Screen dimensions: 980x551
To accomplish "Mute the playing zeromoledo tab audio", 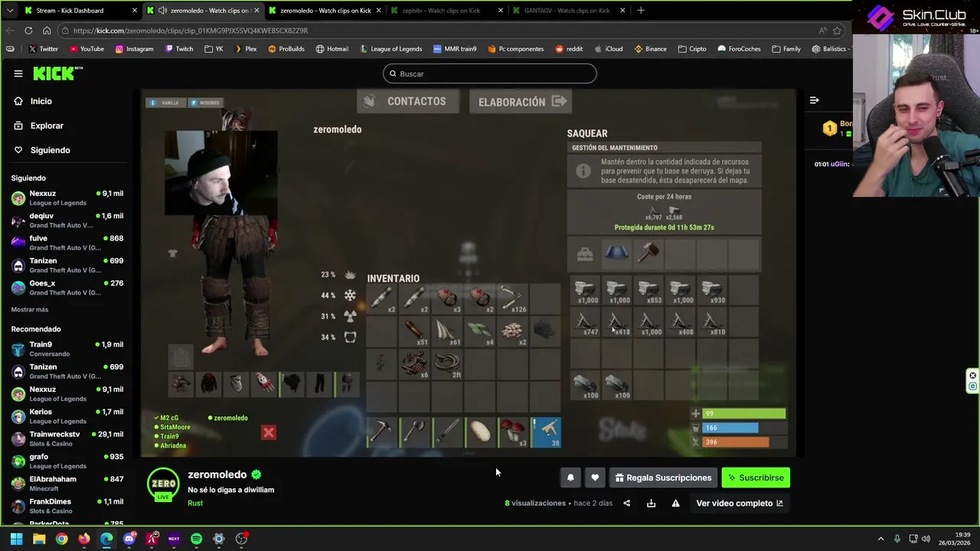I will pyautogui.click(x=162, y=11).
